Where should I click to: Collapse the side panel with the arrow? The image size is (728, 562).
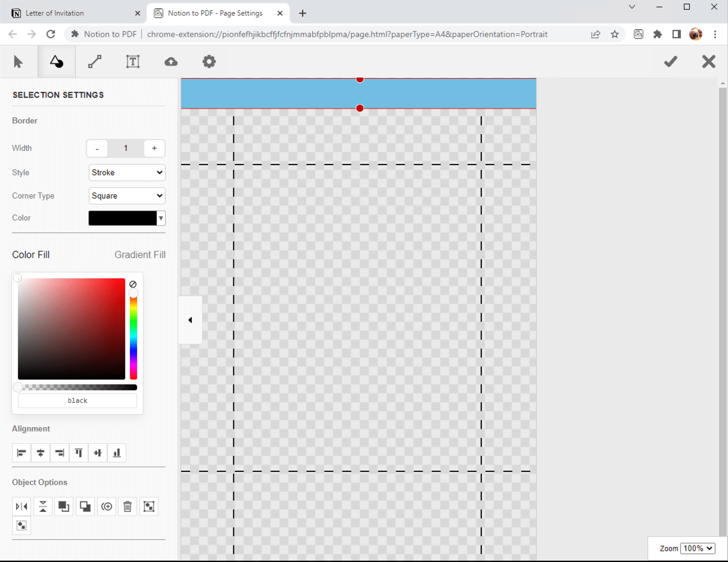pos(189,319)
